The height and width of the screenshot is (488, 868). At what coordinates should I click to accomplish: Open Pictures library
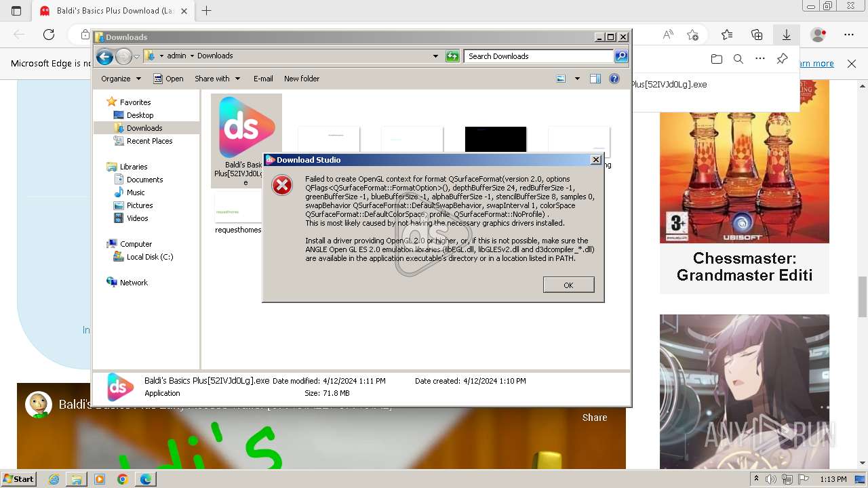(x=140, y=205)
